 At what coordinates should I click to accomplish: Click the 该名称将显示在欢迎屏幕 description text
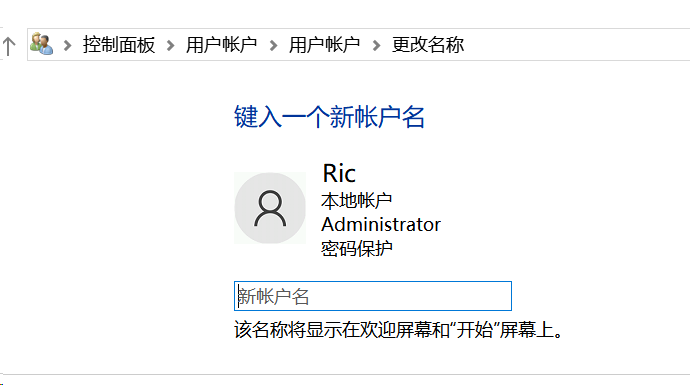[399, 330]
